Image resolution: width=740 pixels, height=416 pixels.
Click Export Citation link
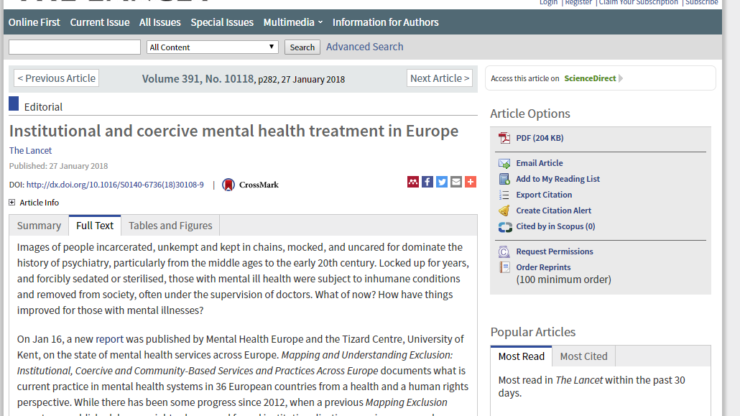[x=544, y=195]
